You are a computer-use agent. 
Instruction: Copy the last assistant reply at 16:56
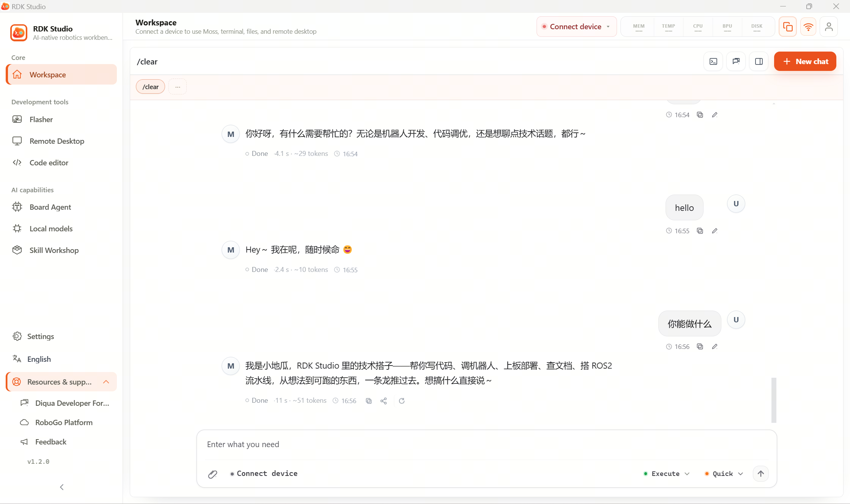click(x=368, y=401)
